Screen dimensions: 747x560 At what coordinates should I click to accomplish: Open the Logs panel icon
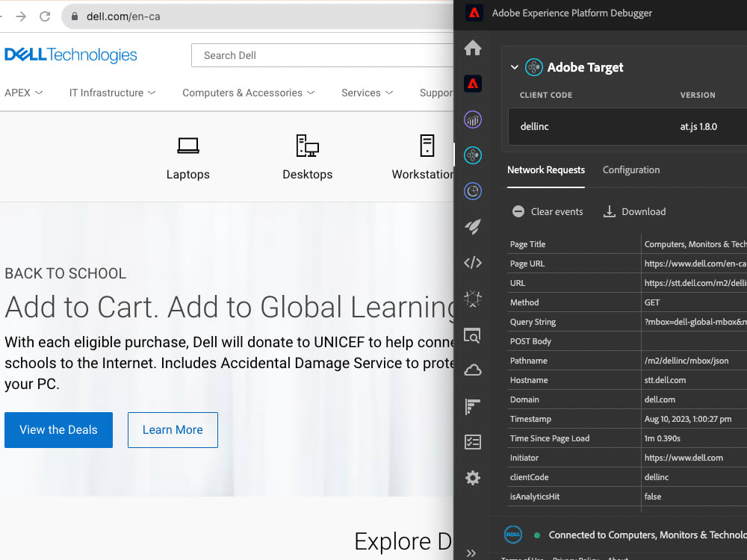(472, 406)
